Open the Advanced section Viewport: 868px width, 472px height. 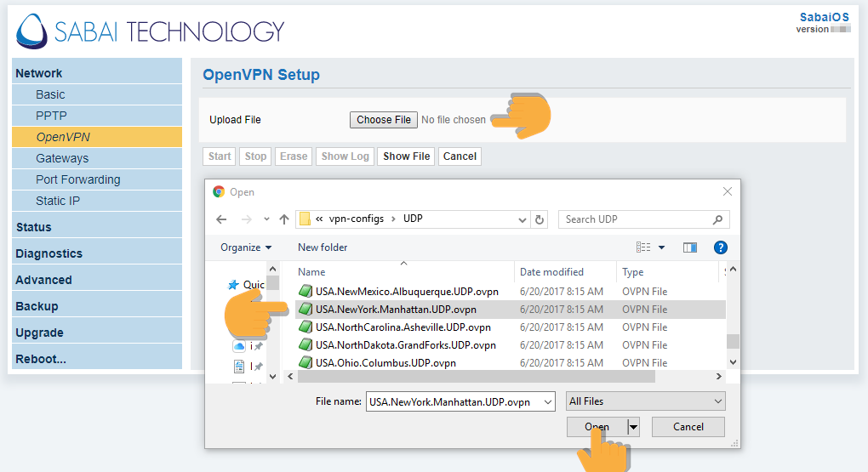click(x=97, y=280)
